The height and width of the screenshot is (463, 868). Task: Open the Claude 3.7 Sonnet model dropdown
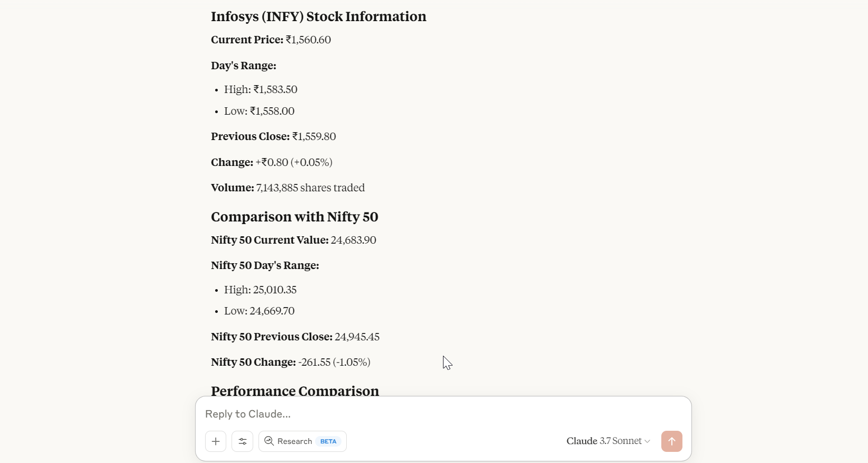[608, 441]
